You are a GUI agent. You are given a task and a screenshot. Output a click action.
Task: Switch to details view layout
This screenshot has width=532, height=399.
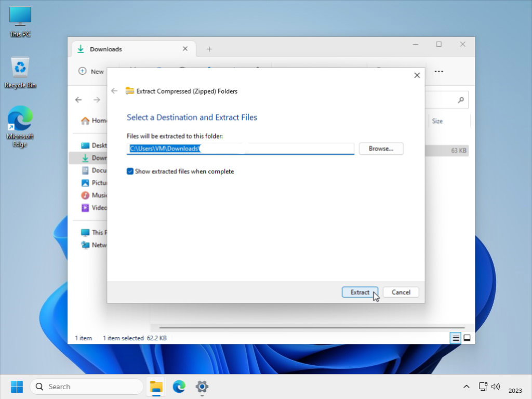tap(455, 338)
